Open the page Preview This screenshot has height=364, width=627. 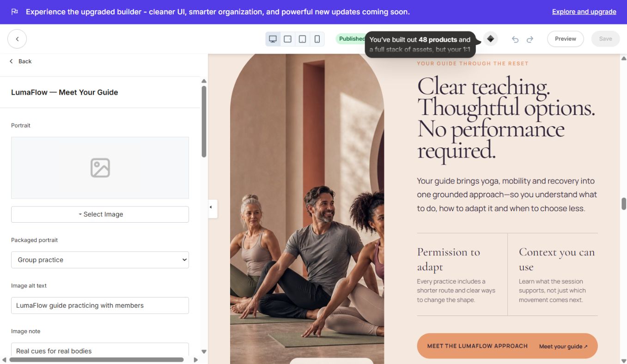click(566, 39)
